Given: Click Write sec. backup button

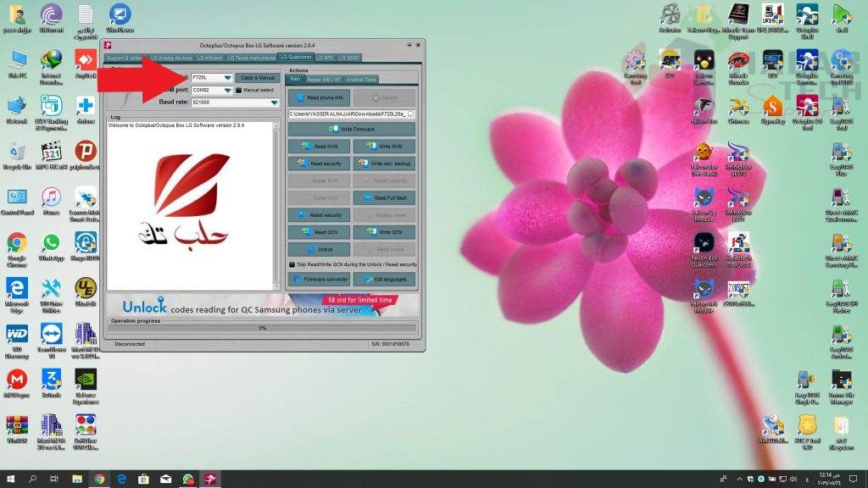Looking at the screenshot, I should pyautogui.click(x=384, y=164).
